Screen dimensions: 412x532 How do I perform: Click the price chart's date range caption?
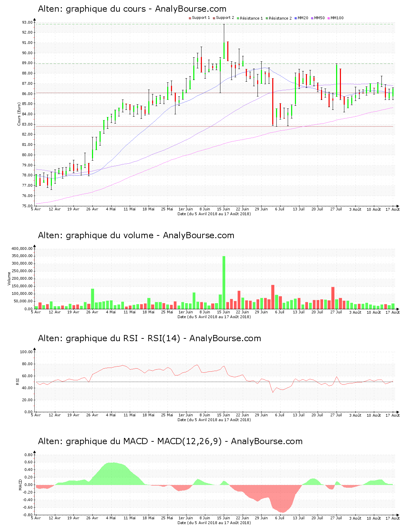pyautogui.click(x=214, y=214)
